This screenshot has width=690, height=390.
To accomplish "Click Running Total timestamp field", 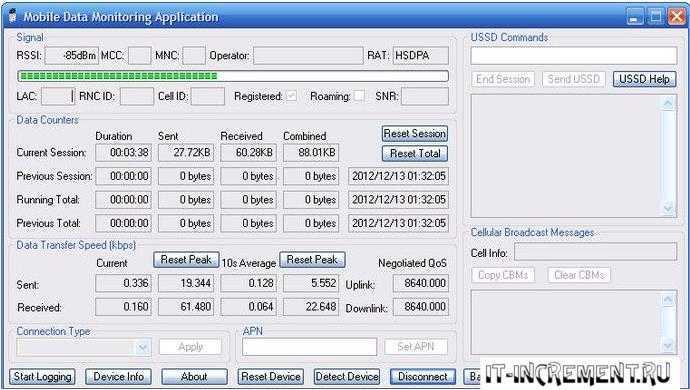I will [x=398, y=200].
